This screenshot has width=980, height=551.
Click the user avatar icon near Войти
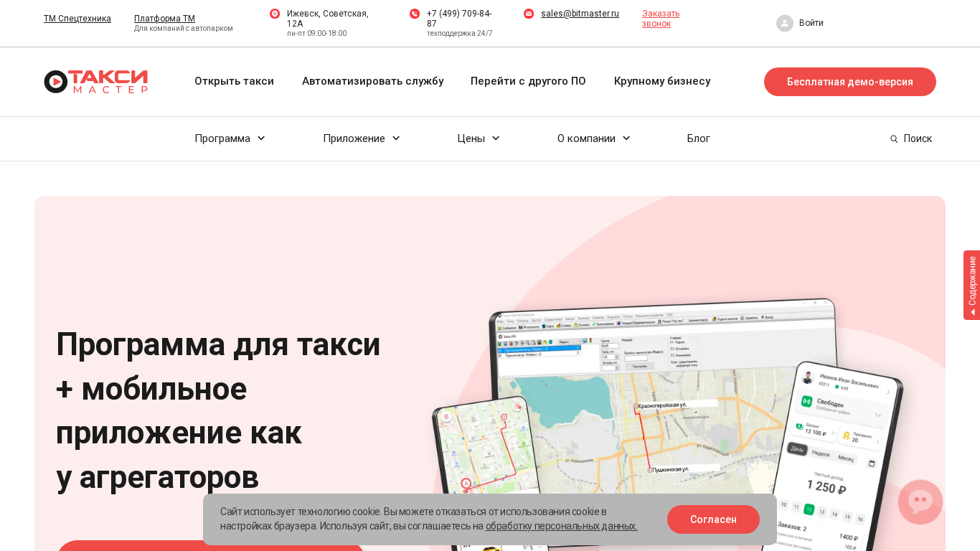tap(785, 23)
